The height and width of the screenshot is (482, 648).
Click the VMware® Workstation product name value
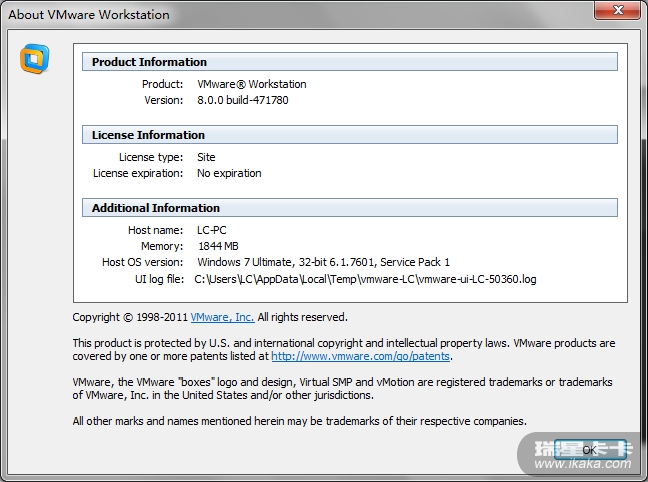(251, 84)
